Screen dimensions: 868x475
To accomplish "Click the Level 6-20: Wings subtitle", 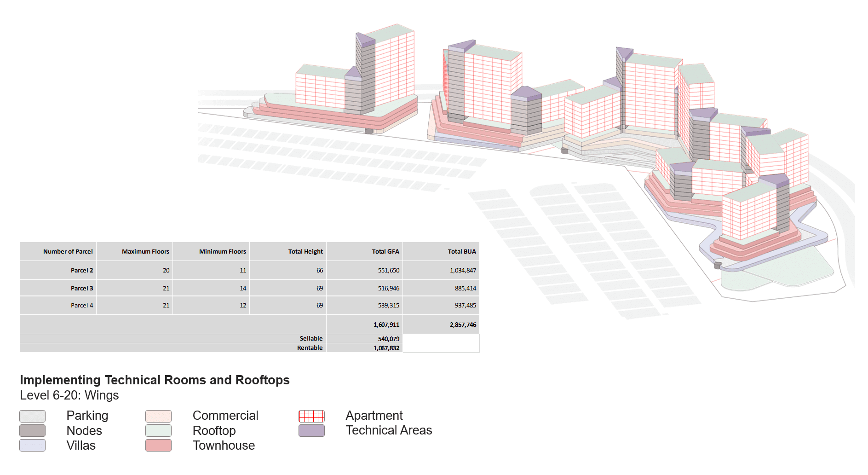I will point(69,395).
